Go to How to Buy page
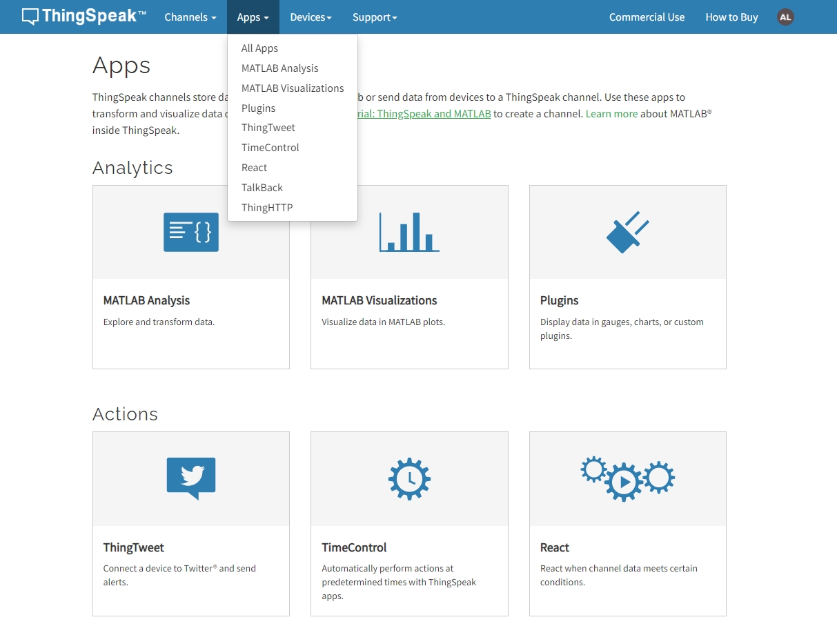This screenshot has width=837, height=644. (731, 17)
